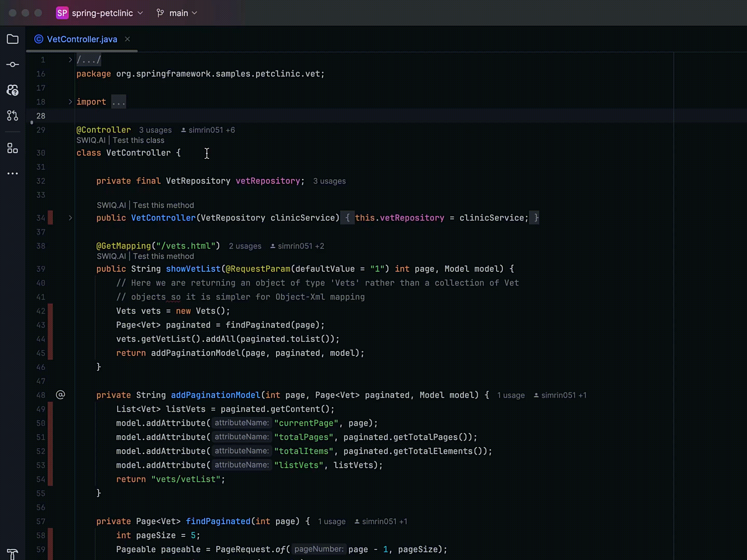
Task: Open the Project folder tool window
Action: click(12, 39)
